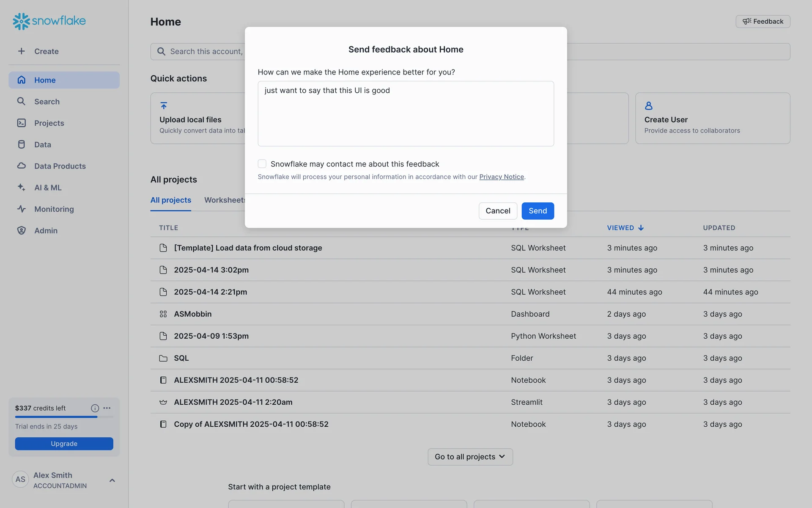Switch to the All projects tab
Viewport: 812px width, 508px height.
coord(171,200)
